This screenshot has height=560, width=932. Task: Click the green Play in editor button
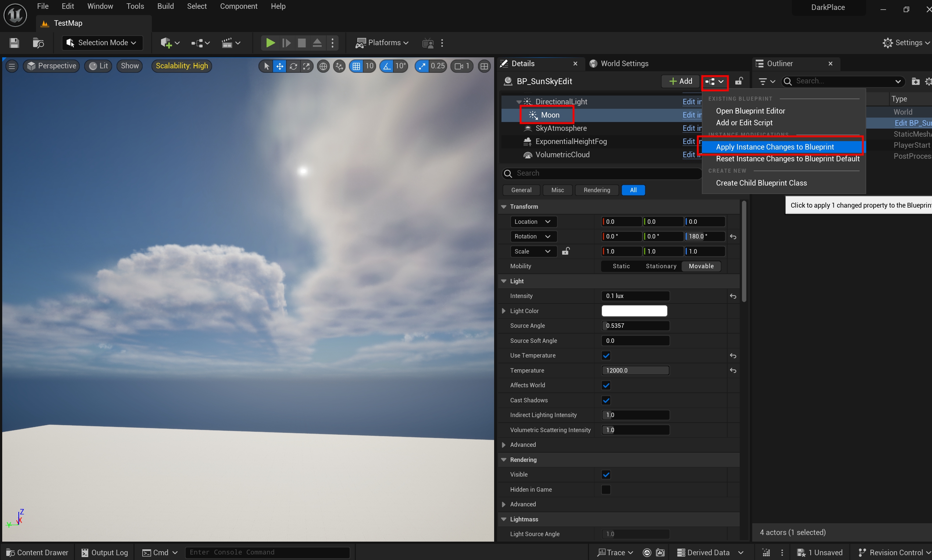tap(270, 43)
